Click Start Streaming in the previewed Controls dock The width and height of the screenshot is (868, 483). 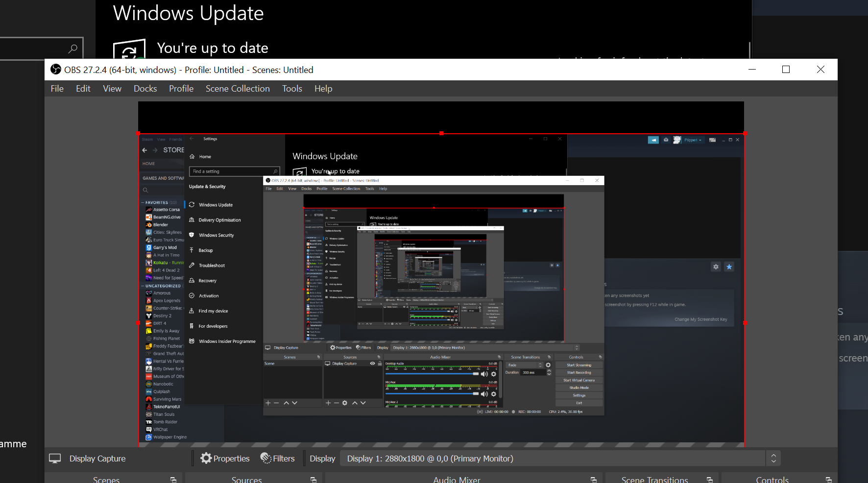tap(579, 365)
